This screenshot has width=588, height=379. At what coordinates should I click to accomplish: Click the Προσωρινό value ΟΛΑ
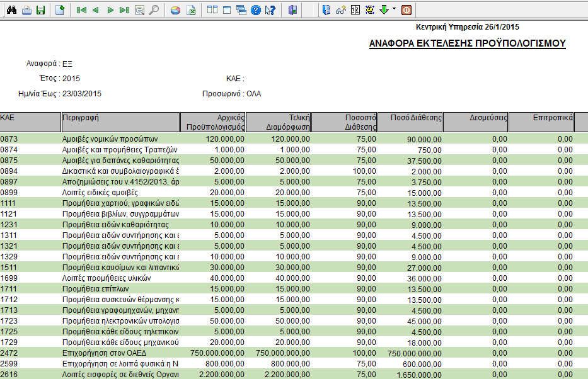point(253,94)
